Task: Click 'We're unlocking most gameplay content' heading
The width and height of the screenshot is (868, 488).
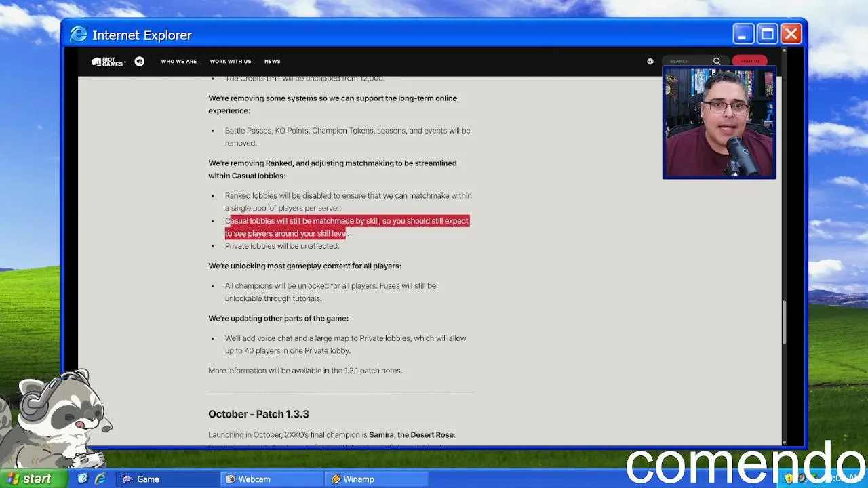Action: 304,266
